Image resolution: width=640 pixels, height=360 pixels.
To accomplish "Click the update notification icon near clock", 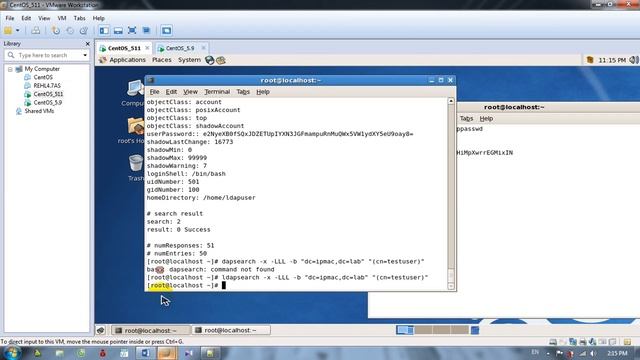I will click(590, 60).
